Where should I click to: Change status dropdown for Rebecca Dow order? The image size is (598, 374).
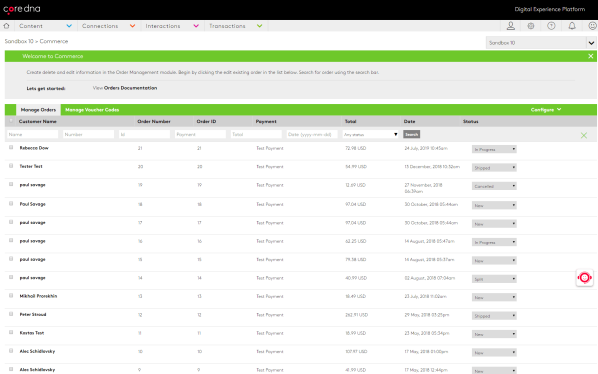click(494, 149)
